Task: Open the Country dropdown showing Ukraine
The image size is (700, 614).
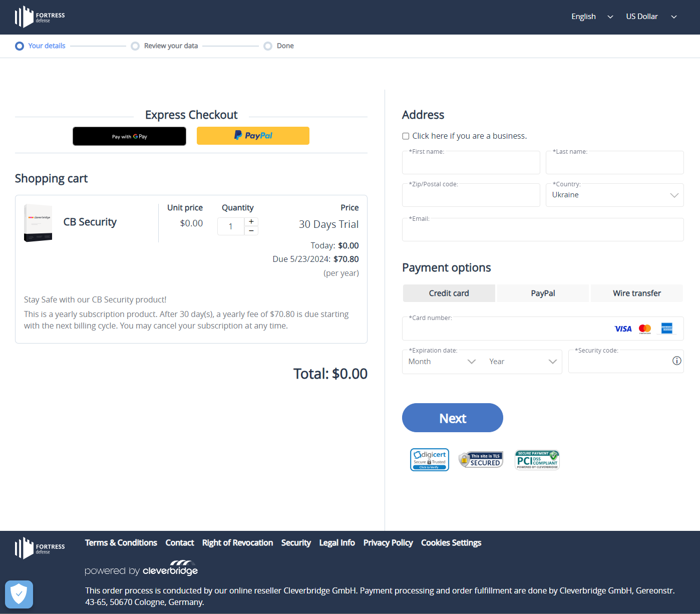Action: tap(615, 195)
